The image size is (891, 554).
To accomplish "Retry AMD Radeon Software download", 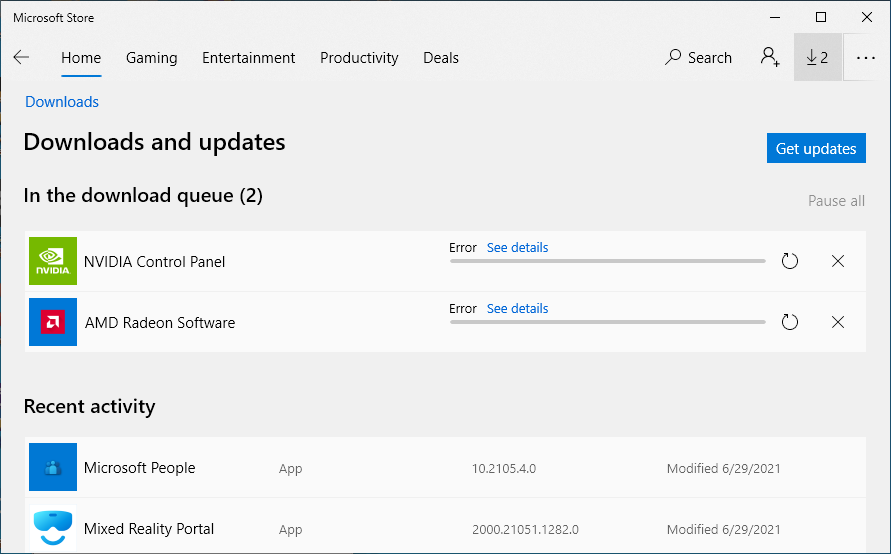I will tap(790, 322).
